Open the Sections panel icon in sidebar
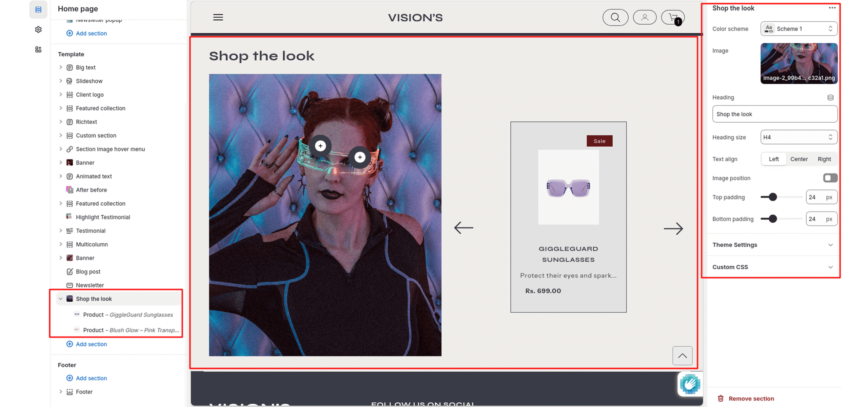The image size is (868, 407). 38,9
